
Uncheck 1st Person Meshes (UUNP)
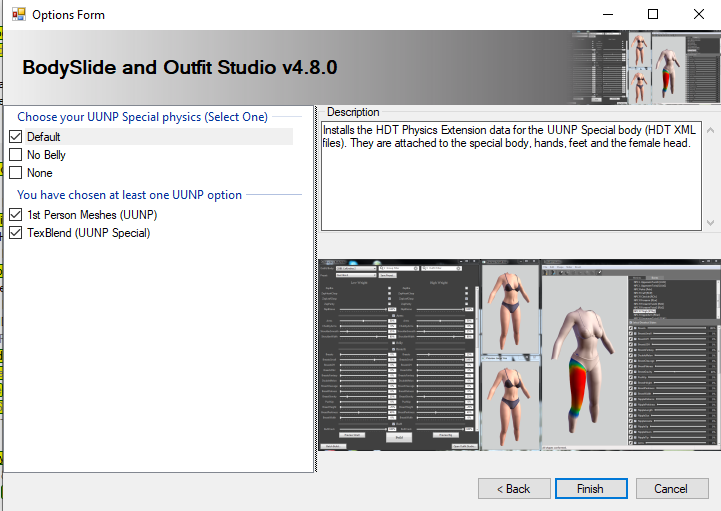click(x=16, y=215)
